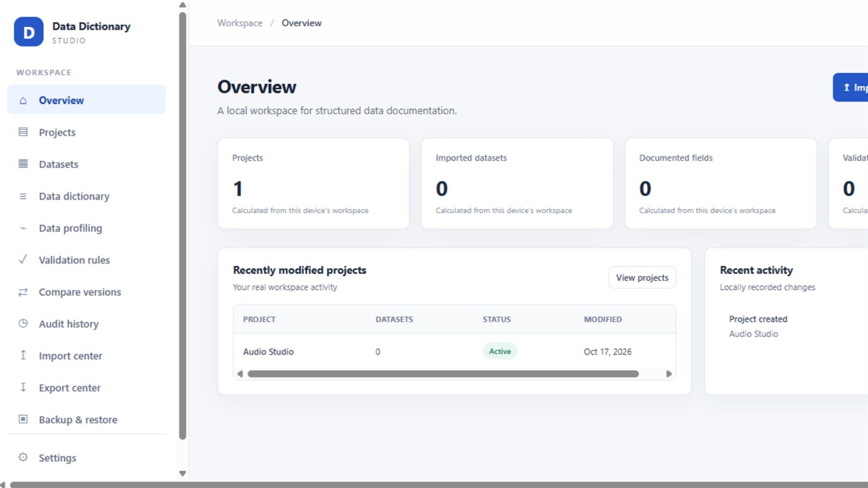Click the Workspace breadcrumb link
Image resolution: width=868 pixels, height=488 pixels.
[239, 23]
